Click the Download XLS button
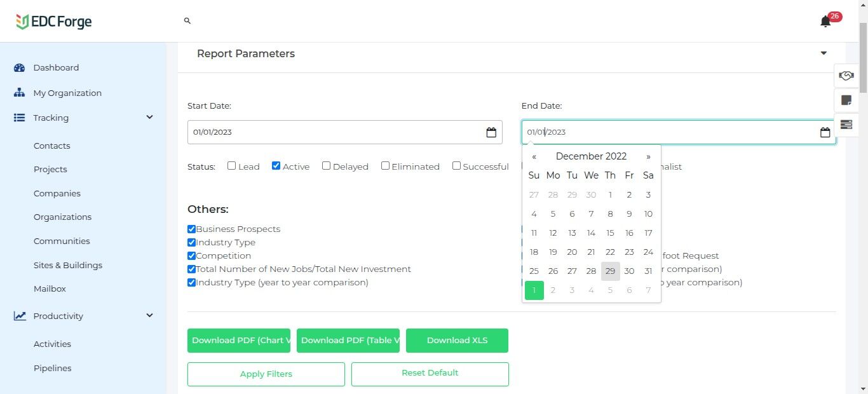868x394 pixels. coord(457,341)
